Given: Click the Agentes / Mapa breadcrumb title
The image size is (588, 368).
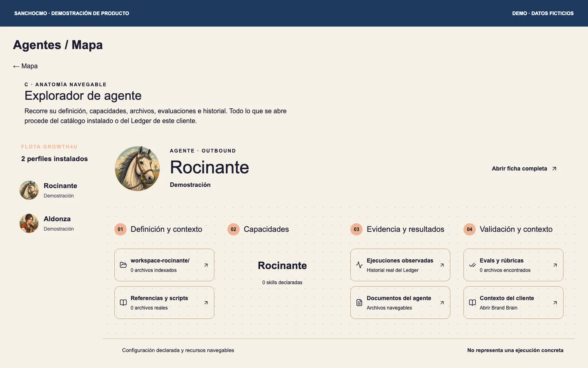Looking at the screenshot, I should [x=58, y=45].
